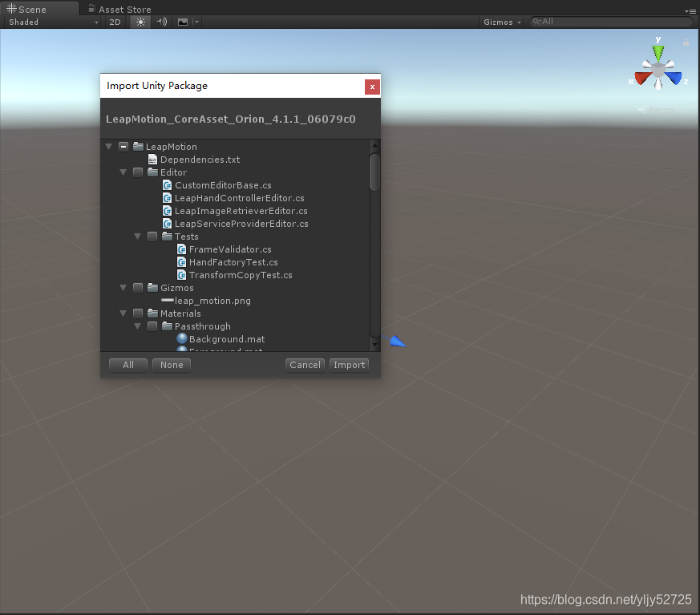Select the leap_motion.png label
700x615 pixels.
[x=212, y=301]
